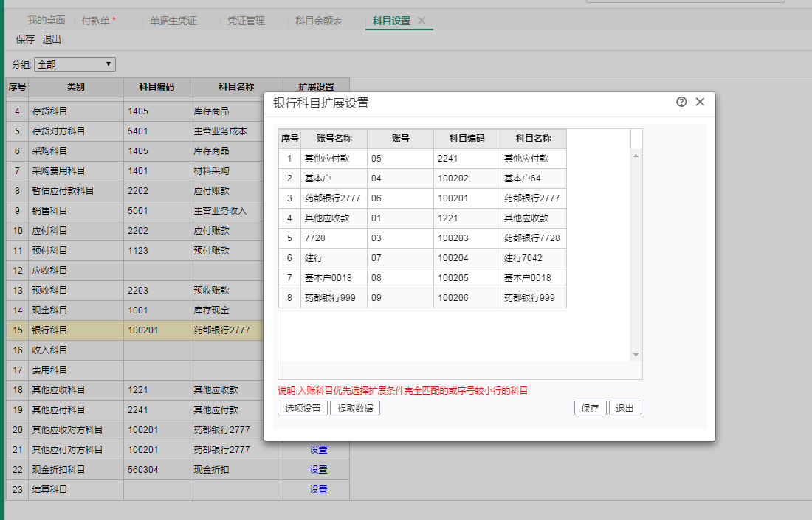Select the 存货科目 row category cell
Image resolution: width=812 pixels, height=520 pixels.
(76, 111)
